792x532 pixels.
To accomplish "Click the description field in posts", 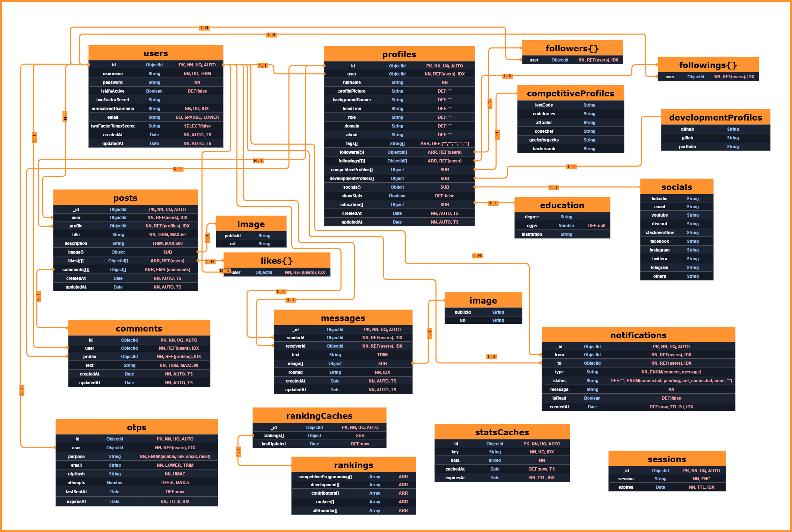I will [x=125, y=243].
